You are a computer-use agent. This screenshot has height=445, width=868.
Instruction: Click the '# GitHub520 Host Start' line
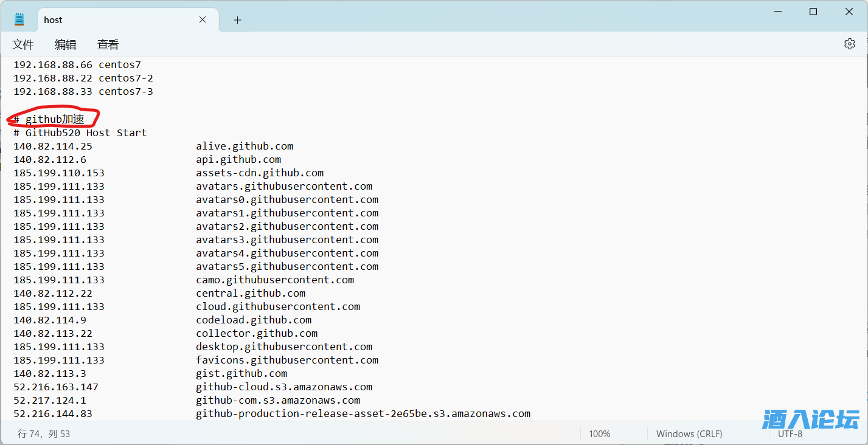[x=80, y=133]
